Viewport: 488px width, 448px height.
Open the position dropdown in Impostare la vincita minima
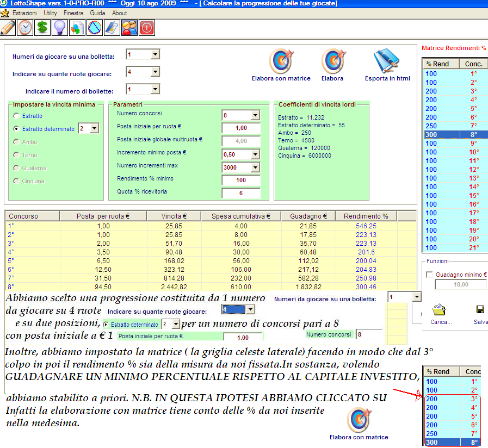(x=94, y=128)
